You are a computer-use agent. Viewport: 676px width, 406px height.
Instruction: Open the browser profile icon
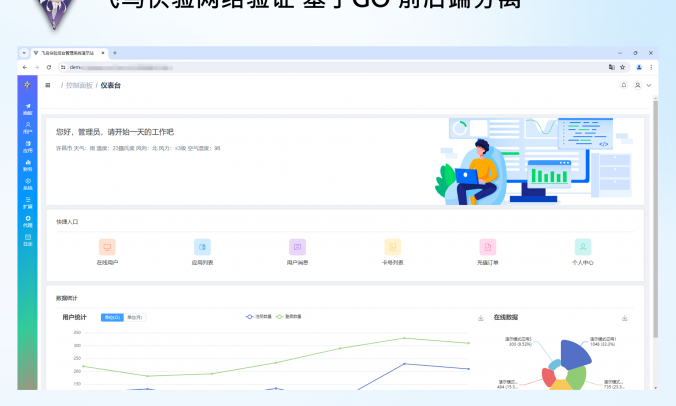coord(639,67)
